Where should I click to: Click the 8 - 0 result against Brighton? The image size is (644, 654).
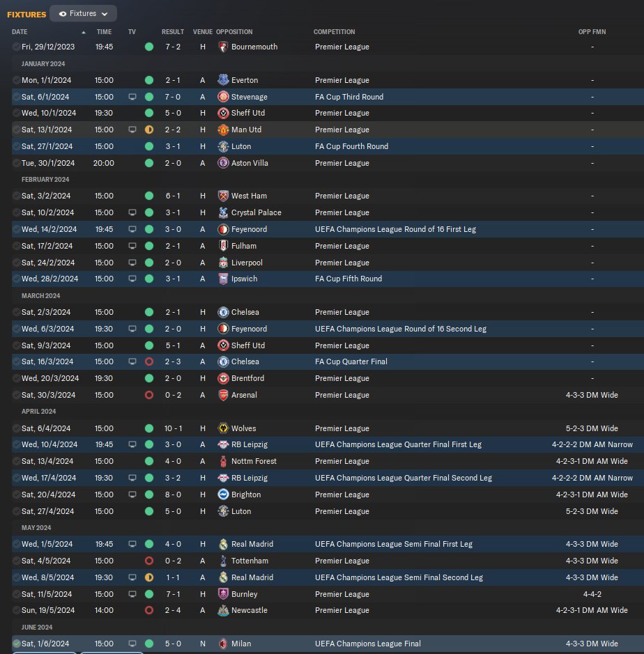pyautogui.click(x=173, y=495)
